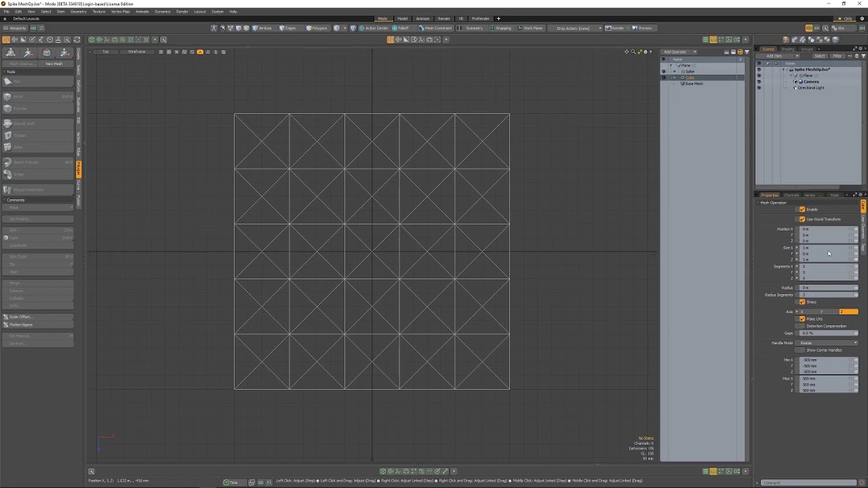Click the Gaps percentage slider
The height and width of the screenshot is (488, 868).
[827, 333]
